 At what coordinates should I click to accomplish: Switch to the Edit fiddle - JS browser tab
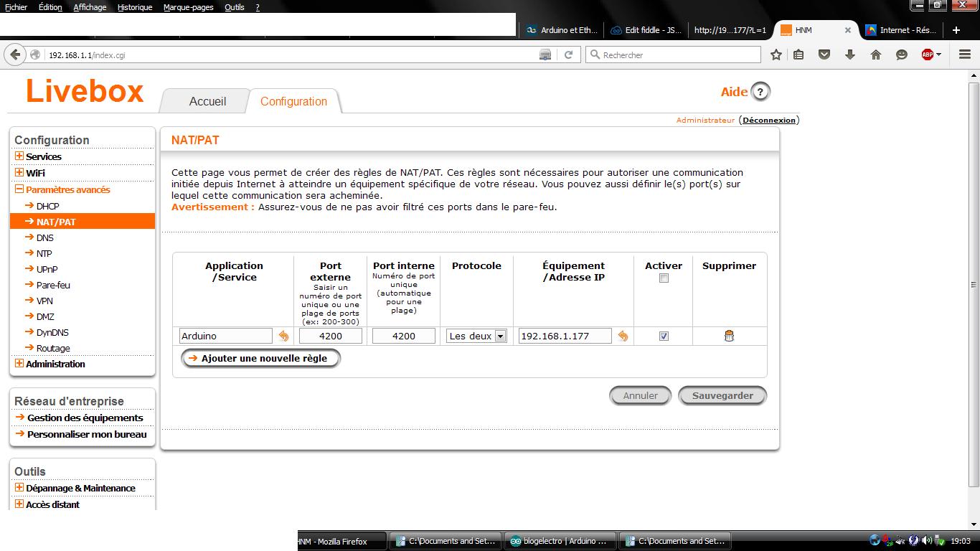(646, 30)
